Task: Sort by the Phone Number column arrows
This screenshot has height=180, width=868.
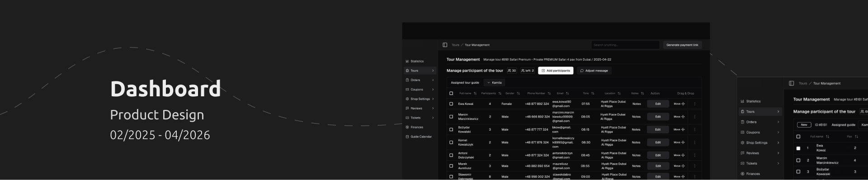Action: coord(549,94)
